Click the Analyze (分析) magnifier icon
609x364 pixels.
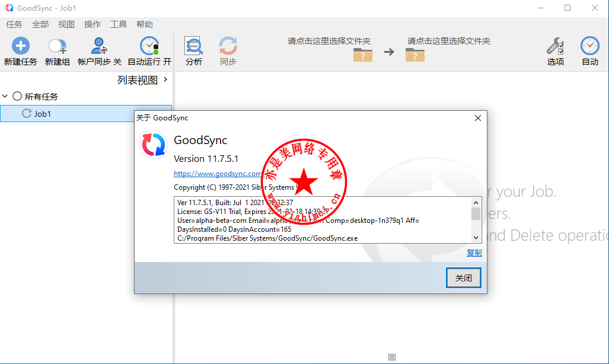(193, 46)
